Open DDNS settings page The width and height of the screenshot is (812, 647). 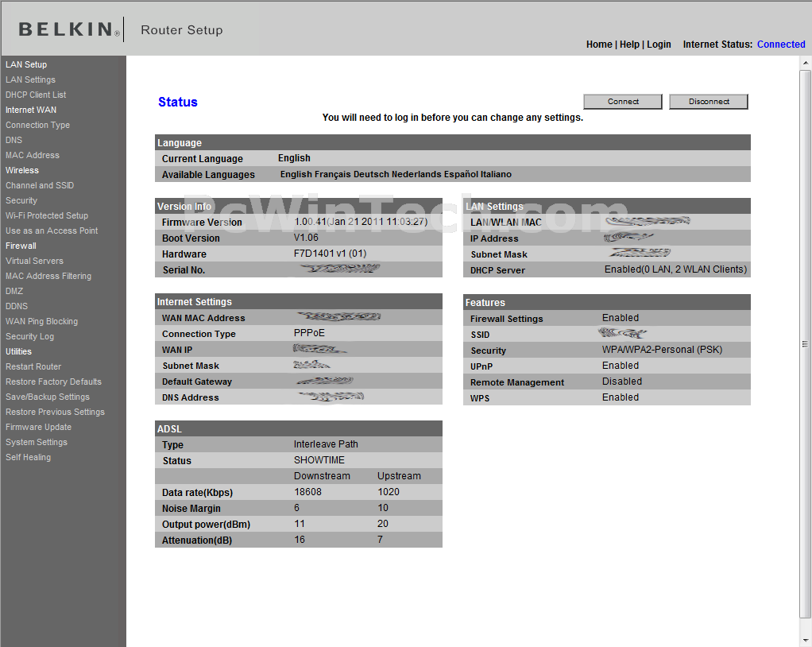17,306
